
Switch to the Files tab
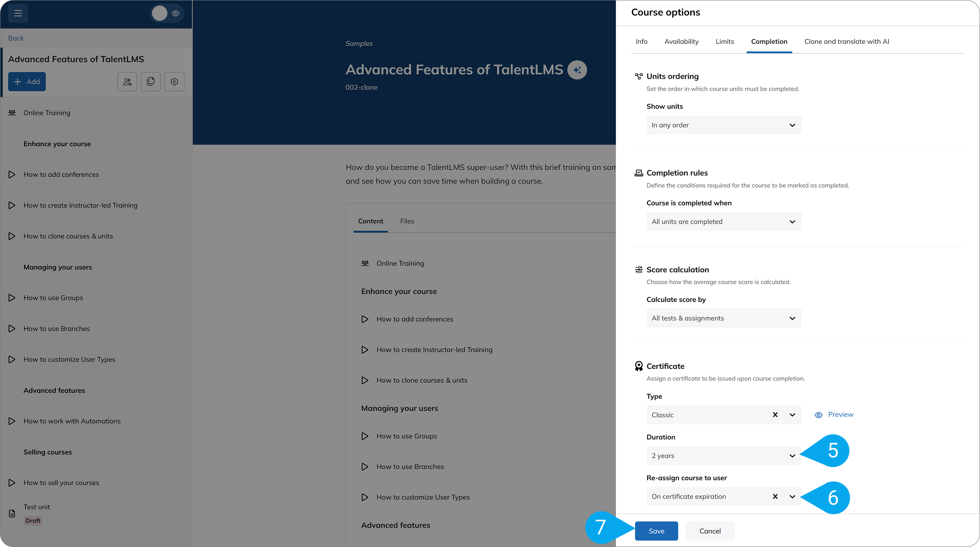tap(407, 221)
